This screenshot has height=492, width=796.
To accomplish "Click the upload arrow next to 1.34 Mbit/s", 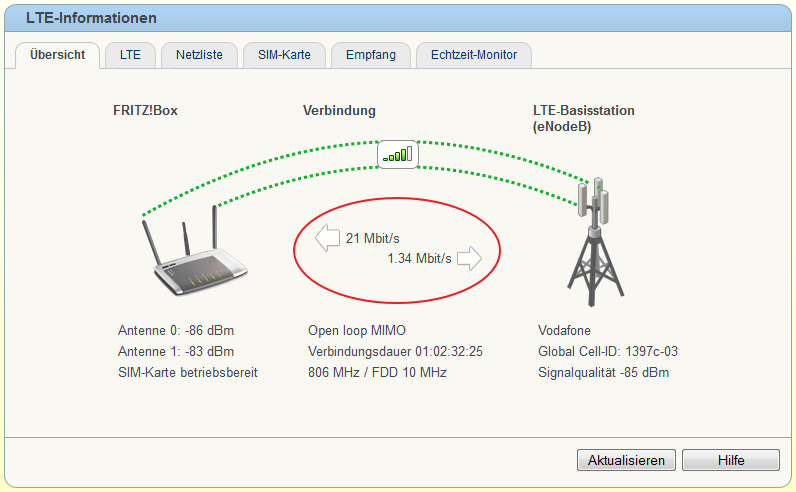I will click(469, 258).
